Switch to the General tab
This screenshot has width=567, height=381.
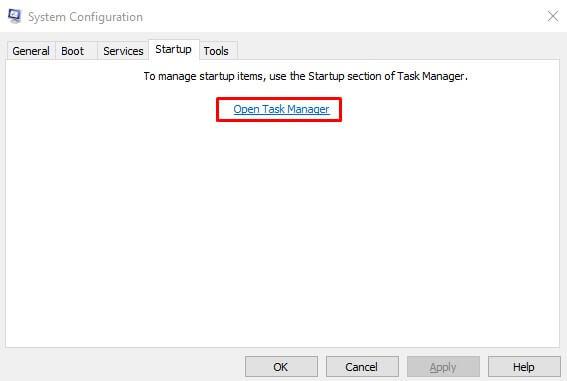pyautogui.click(x=31, y=51)
